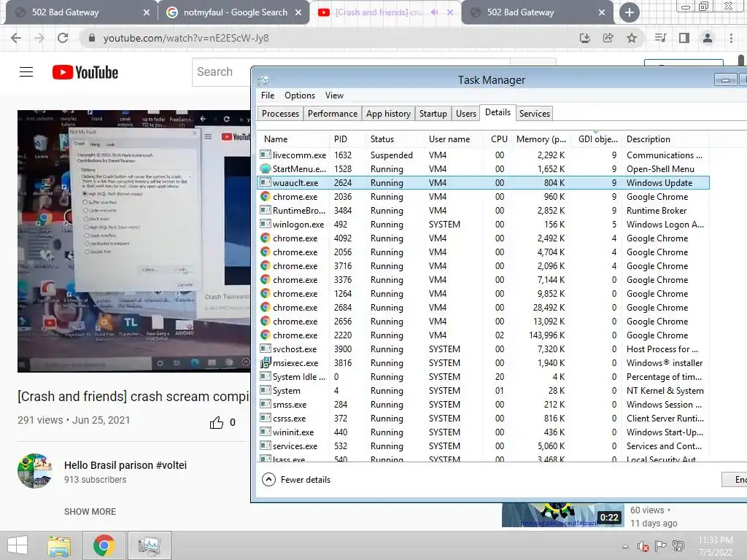747x560 pixels.
Task: Open Task Manager View menu
Action: click(334, 96)
